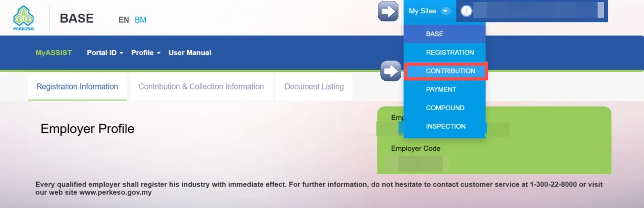The image size is (644, 208).
Task: Choose INSPECTION in the My Sites list
Action: pyautogui.click(x=445, y=127)
